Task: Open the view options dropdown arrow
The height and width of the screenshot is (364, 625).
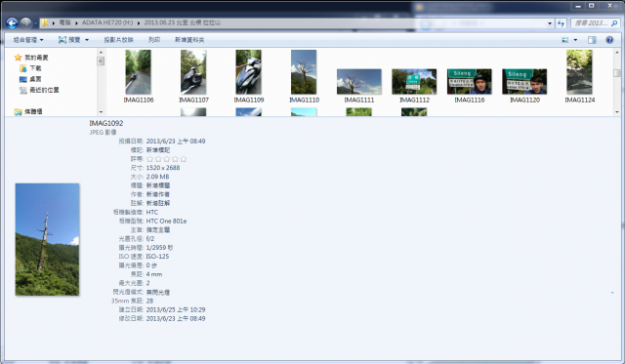Action: tap(575, 40)
